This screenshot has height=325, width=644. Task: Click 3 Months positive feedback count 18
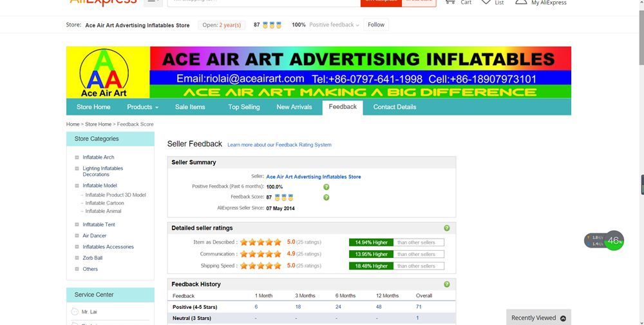298,307
